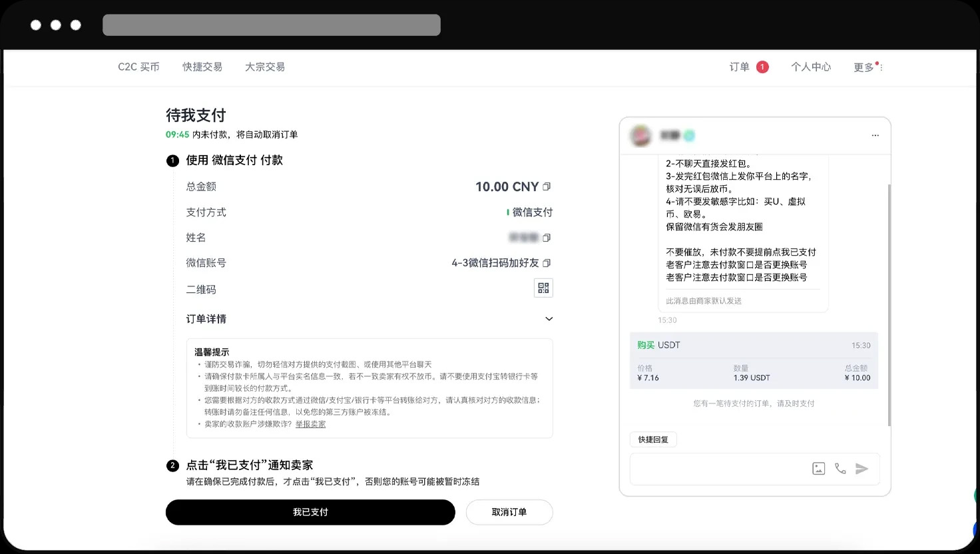This screenshot has width=980, height=554.
Task: View the seller's avatar
Action: coord(641,135)
